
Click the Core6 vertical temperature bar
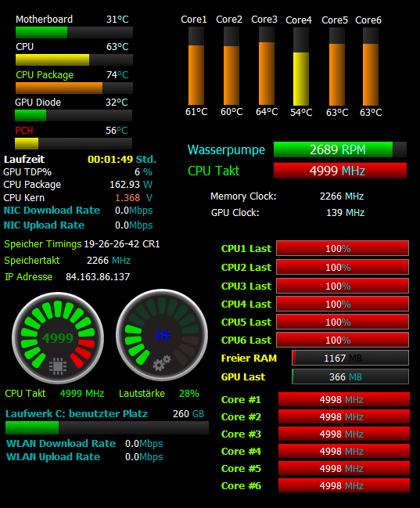[x=371, y=67]
